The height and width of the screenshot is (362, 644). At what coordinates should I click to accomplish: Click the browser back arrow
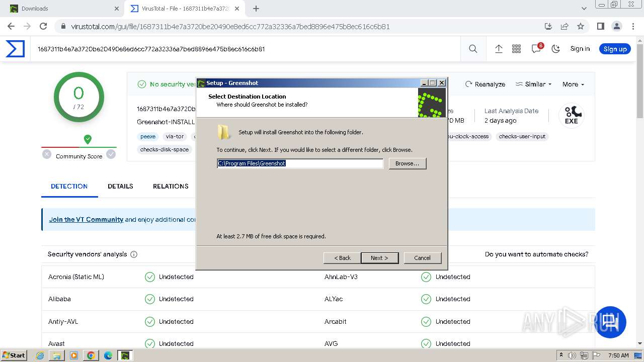[x=11, y=26]
